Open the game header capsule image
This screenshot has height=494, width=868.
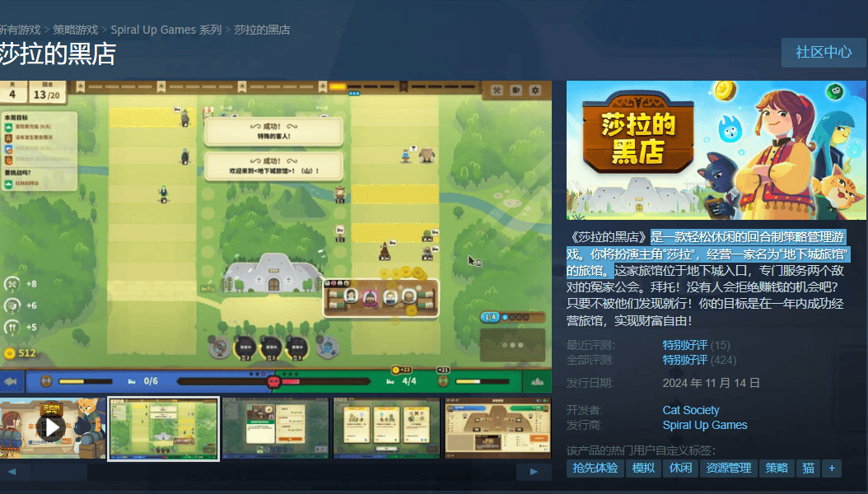tap(716, 151)
